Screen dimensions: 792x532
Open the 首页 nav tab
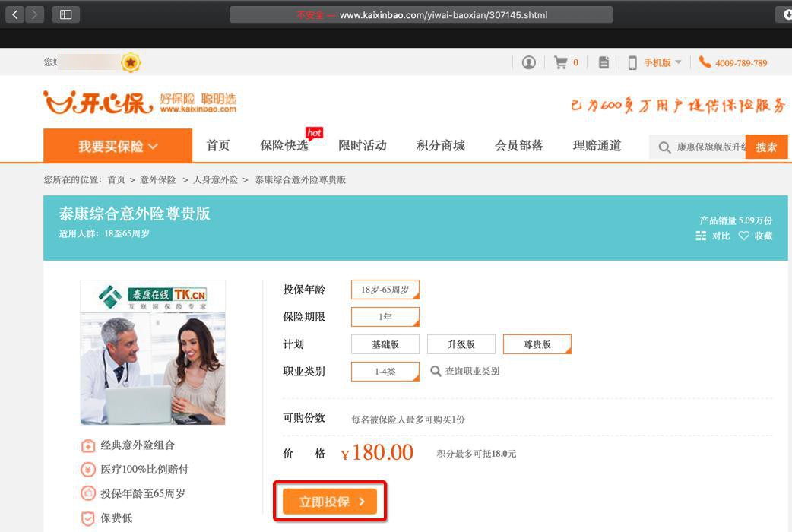tap(218, 145)
